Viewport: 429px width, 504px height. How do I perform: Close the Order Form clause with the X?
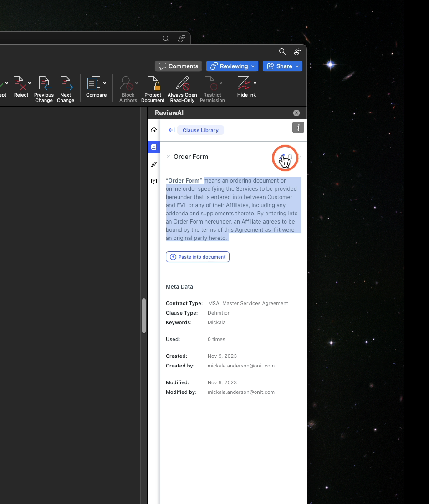coord(168,157)
